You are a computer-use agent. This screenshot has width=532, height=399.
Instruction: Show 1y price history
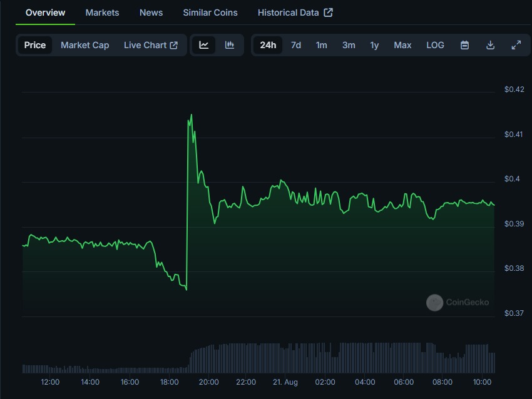(x=374, y=45)
